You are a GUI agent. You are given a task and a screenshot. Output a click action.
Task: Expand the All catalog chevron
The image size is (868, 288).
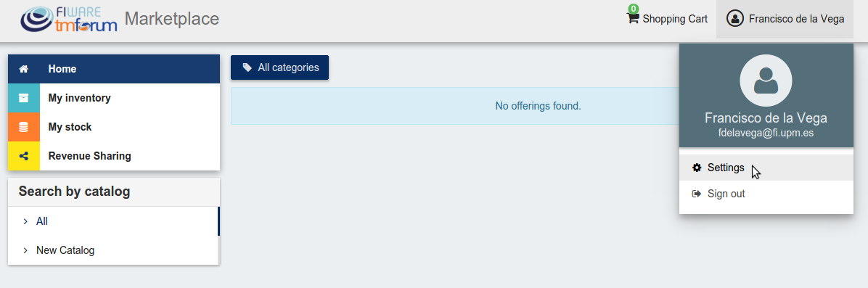25,221
